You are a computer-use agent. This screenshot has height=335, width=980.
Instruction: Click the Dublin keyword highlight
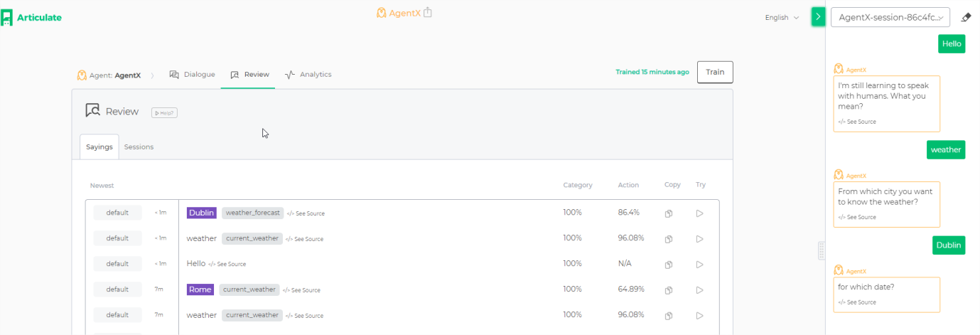pyautogui.click(x=202, y=213)
